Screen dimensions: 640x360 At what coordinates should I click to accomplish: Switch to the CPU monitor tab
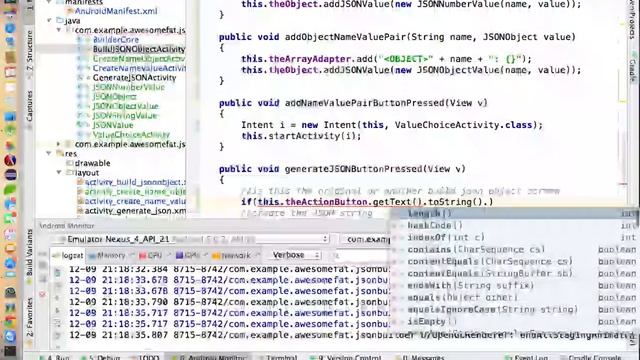point(151,256)
